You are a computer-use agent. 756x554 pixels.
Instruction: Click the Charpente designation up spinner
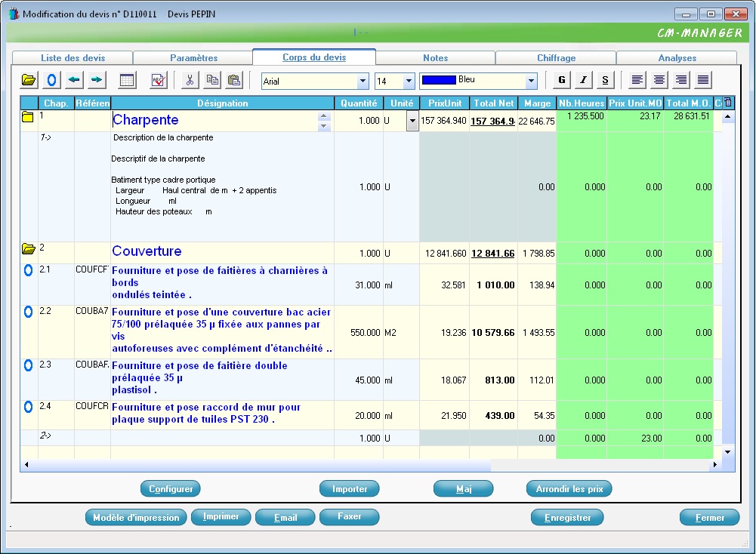point(324,116)
